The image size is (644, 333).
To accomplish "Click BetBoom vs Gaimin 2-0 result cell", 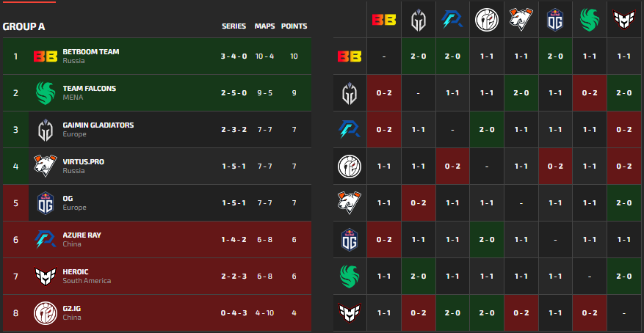I will (418, 56).
